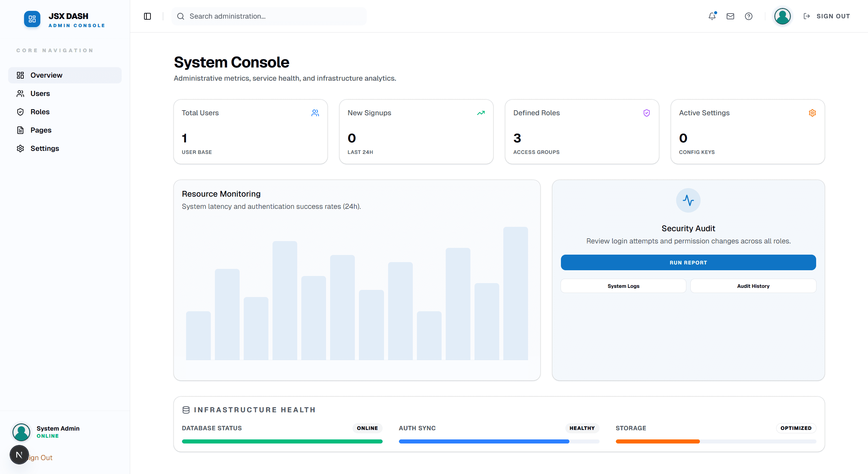Open Audit History
The width and height of the screenshot is (868, 474).
753,286
